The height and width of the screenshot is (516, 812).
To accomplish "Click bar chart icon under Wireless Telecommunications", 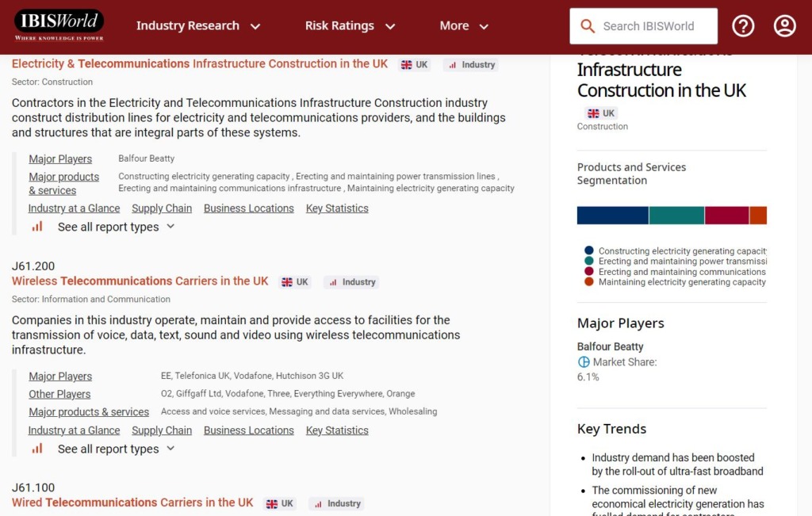I will click(x=37, y=449).
